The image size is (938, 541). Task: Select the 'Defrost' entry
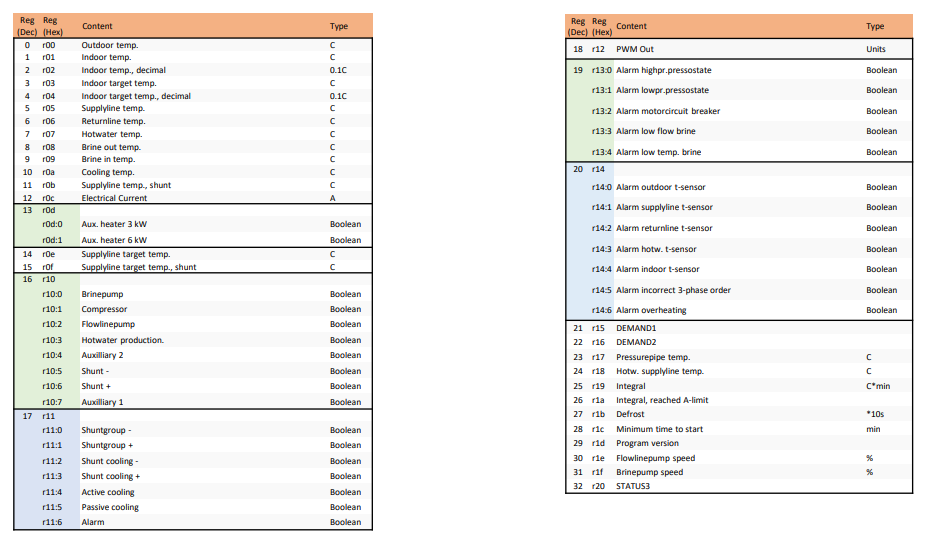click(x=630, y=414)
